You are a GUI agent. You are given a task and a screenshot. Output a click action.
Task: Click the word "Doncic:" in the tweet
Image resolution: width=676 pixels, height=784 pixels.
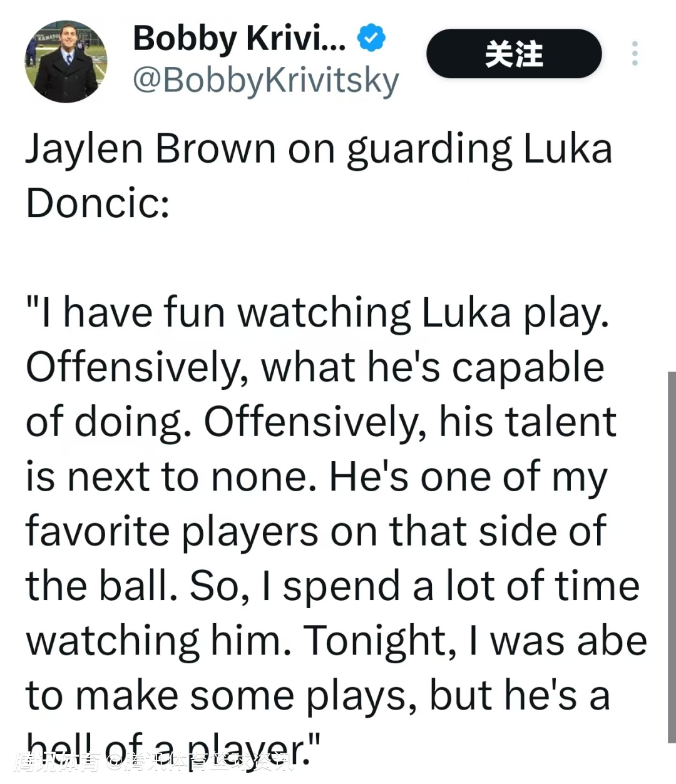pyautogui.click(x=98, y=203)
